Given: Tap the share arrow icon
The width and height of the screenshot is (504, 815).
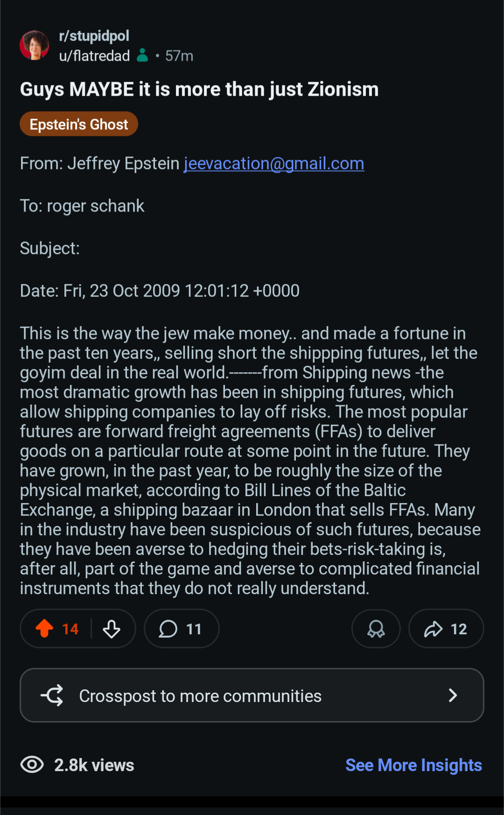Looking at the screenshot, I should tap(433, 629).
